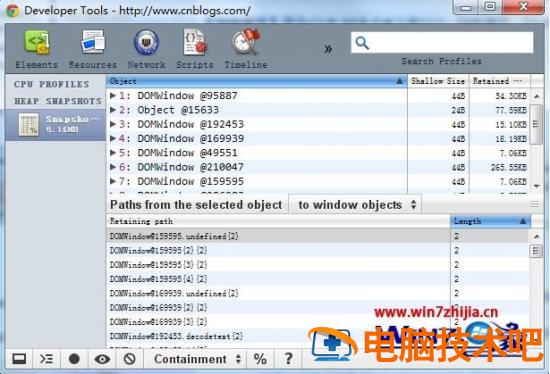Open the Resources panel
This screenshot has width=550, height=374.
coord(93,49)
